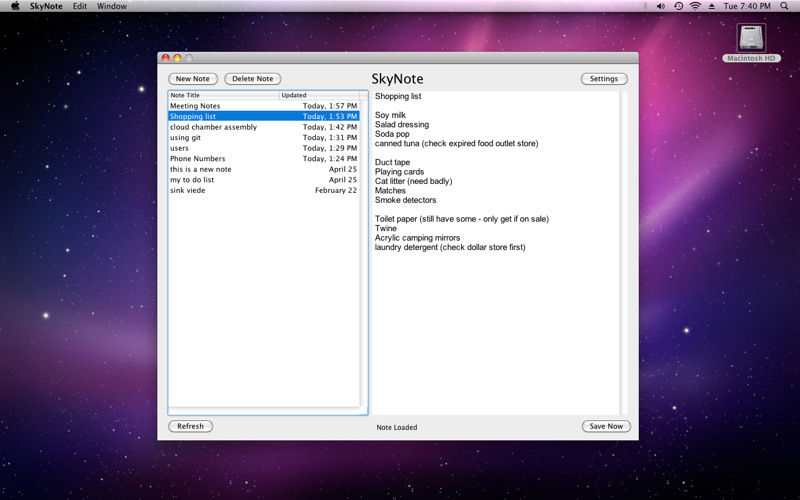The width and height of the screenshot is (800, 500).
Task: Click the SkyNote title heading
Action: [397, 79]
